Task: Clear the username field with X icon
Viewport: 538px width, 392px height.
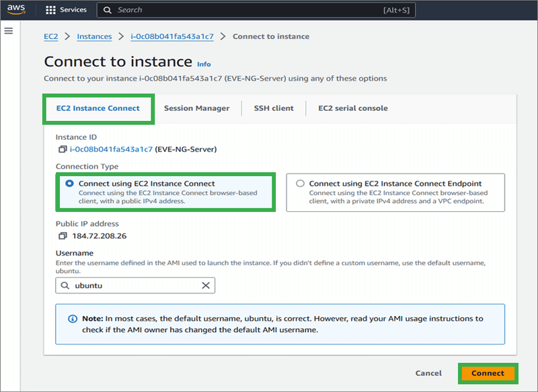Action: click(206, 285)
